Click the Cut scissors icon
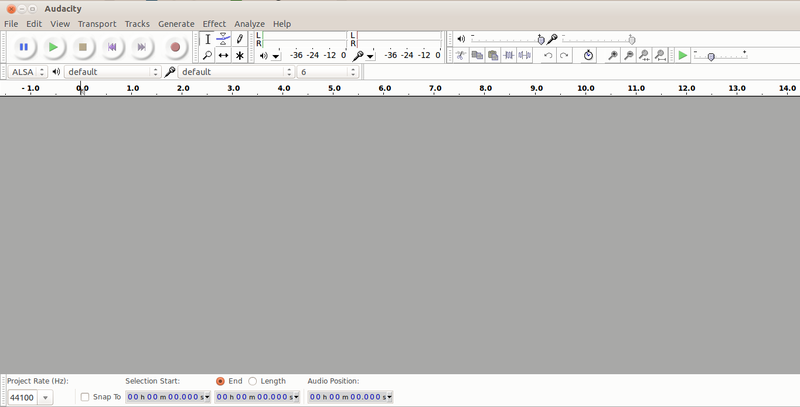800x407 pixels. [461, 55]
